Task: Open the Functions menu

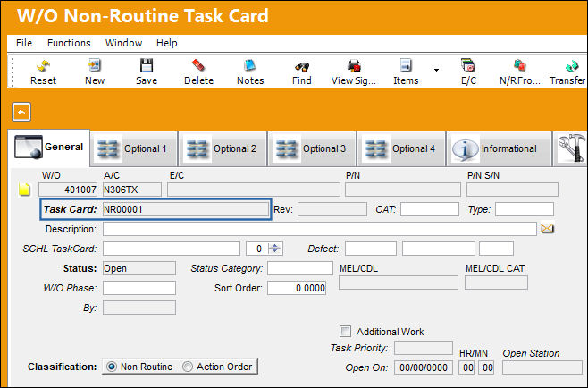Action: (x=69, y=43)
